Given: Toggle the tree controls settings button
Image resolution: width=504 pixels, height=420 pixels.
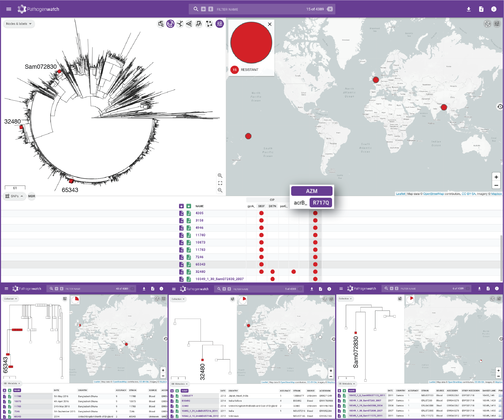Looking at the screenshot, I should (220, 24).
